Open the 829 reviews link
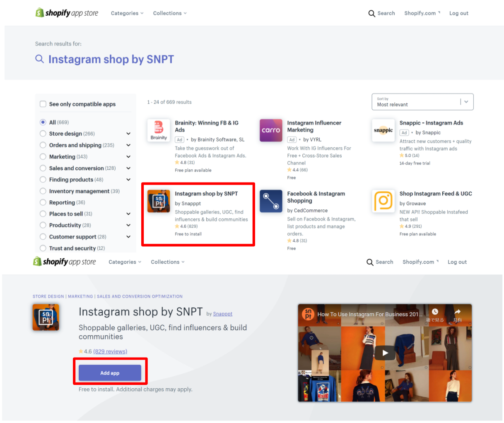The image size is (504, 423). coord(110,351)
